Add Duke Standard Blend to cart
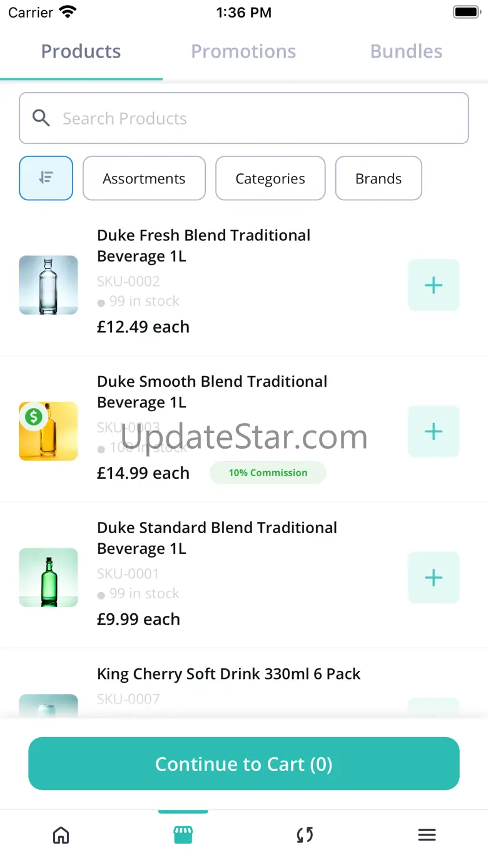The height and width of the screenshot is (868, 488). [x=434, y=578]
